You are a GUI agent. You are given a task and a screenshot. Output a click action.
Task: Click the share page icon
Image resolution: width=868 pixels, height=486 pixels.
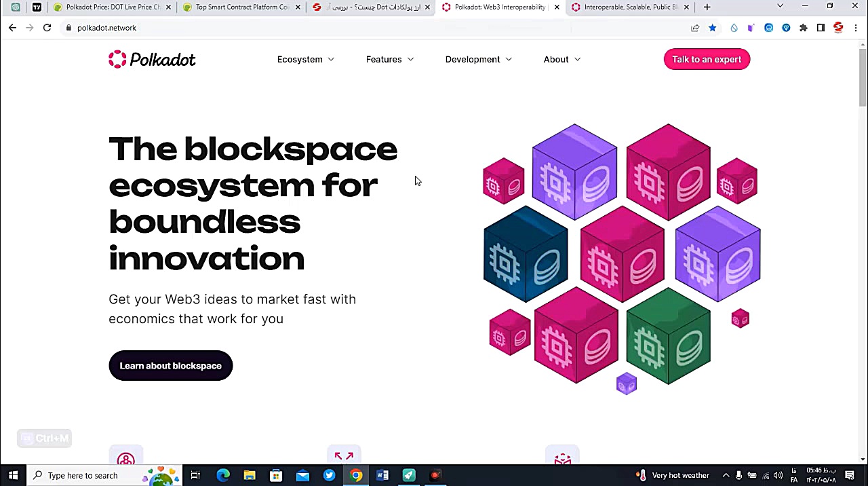point(695,28)
